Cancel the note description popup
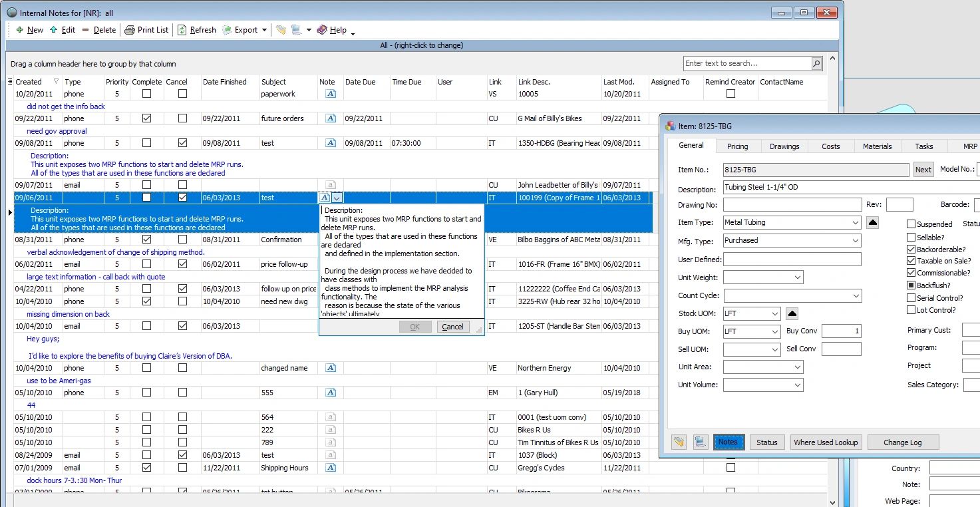The height and width of the screenshot is (507, 980). tap(452, 327)
